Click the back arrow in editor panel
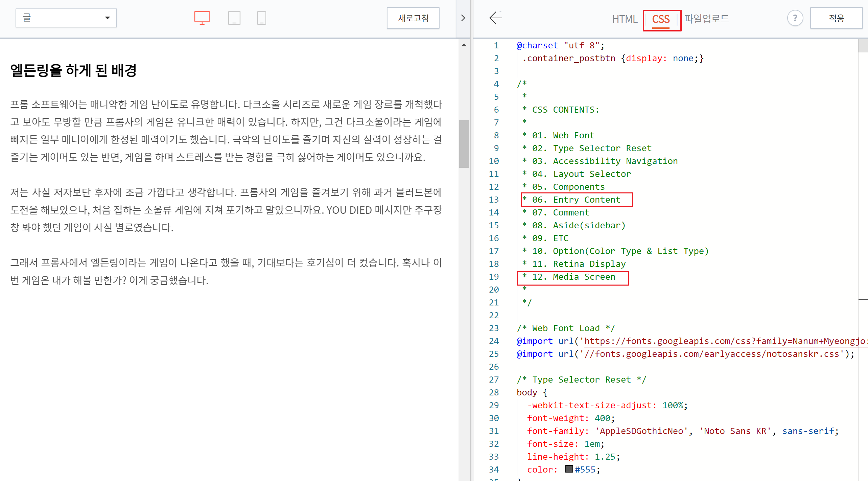This screenshot has height=481, width=868. (495, 18)
